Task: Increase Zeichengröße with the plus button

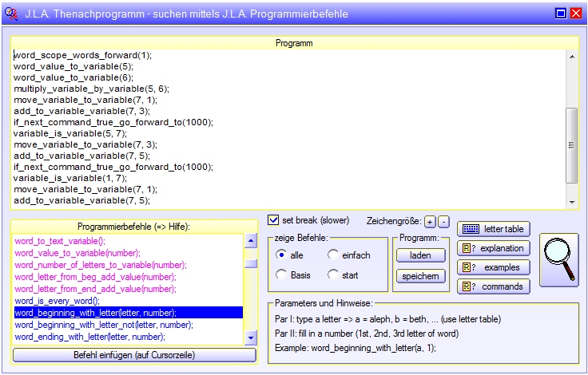Action: pos(430,222)
